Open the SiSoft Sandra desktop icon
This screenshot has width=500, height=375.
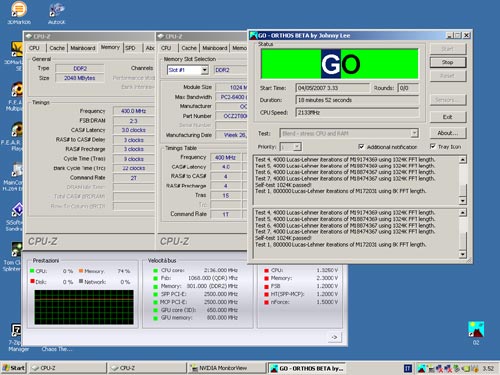click(17, 210)
